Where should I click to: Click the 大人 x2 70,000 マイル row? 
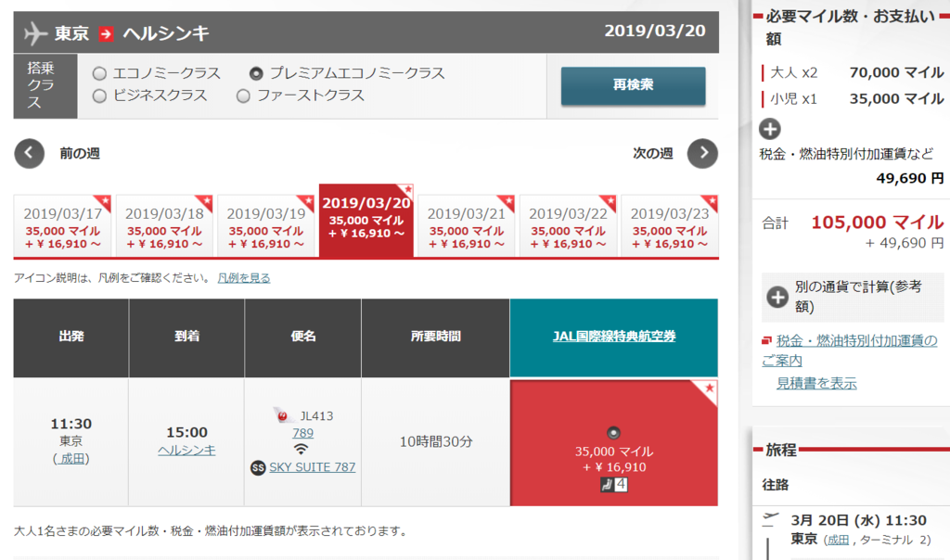(854, 73)
